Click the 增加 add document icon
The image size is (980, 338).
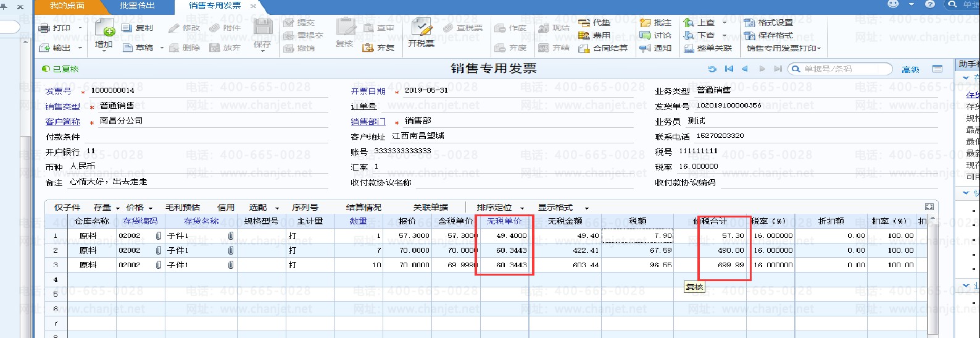click(x=104, y=28)
